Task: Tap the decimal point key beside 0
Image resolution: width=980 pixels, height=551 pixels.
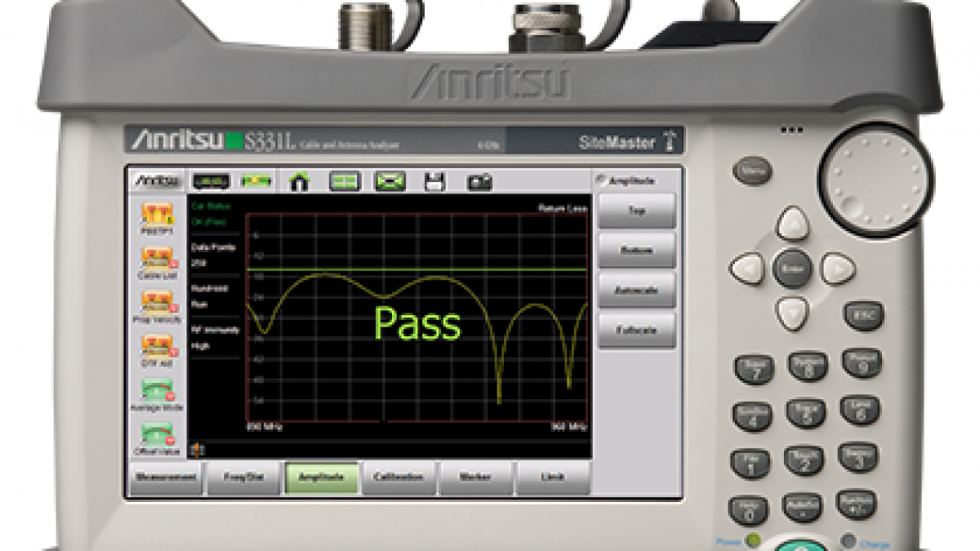Action: coord(802,508)
